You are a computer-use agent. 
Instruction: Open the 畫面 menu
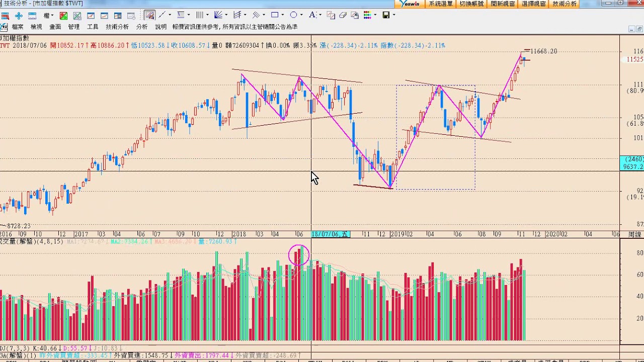(x=55, y=27)
